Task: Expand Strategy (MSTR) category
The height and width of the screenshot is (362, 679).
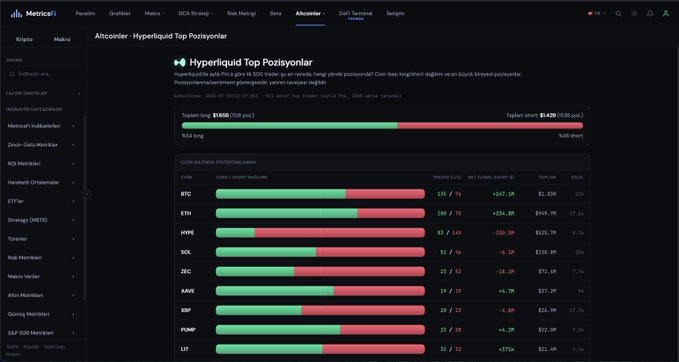Action: [42, 220]
